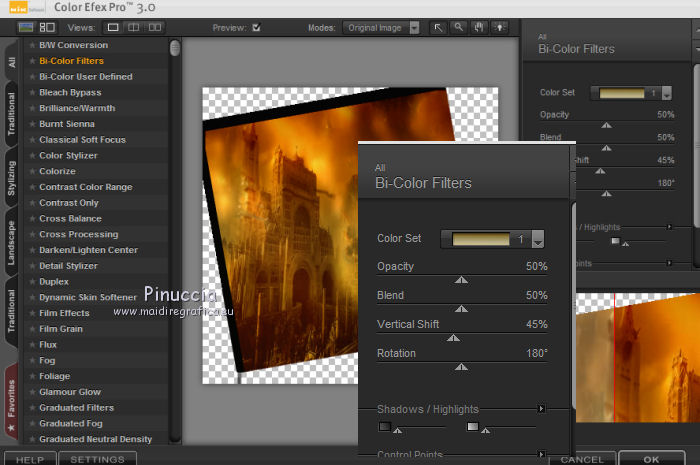Open the Landscape filter category tab

click(11, 243)
